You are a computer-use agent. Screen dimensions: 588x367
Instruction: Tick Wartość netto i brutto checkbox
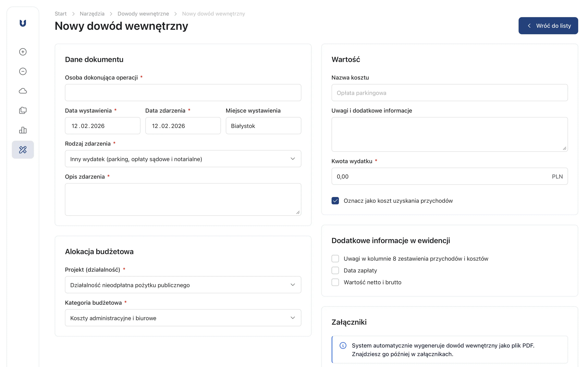335,282
